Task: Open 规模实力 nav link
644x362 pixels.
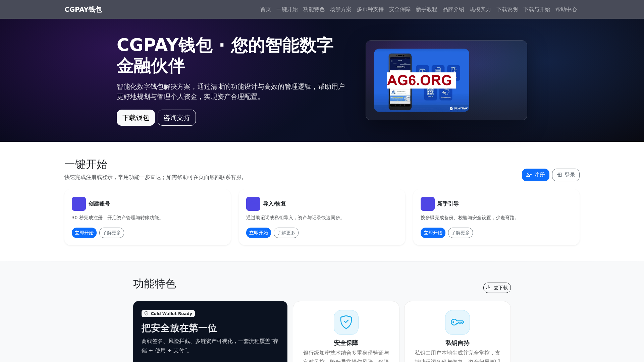Action: [480, 9]
